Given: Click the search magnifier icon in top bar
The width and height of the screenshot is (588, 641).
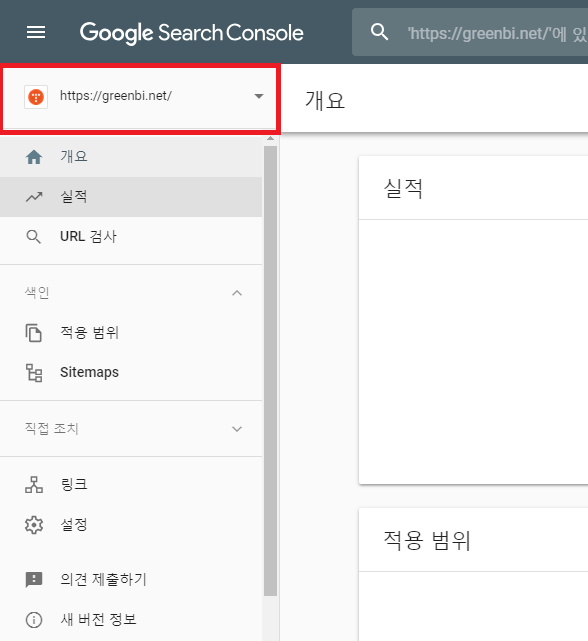Looking at the screenshot, I should click(379, 31).
